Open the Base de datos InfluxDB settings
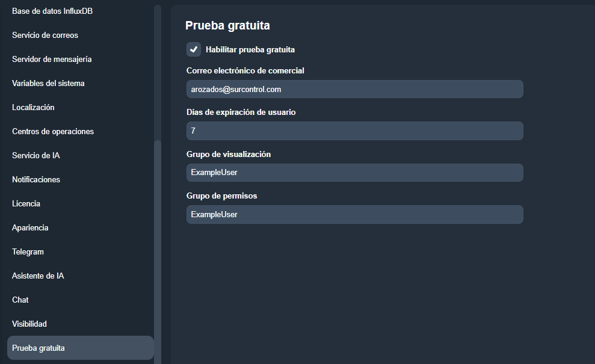Viewport: 595px width, 364px height. [x=52, y=11]
